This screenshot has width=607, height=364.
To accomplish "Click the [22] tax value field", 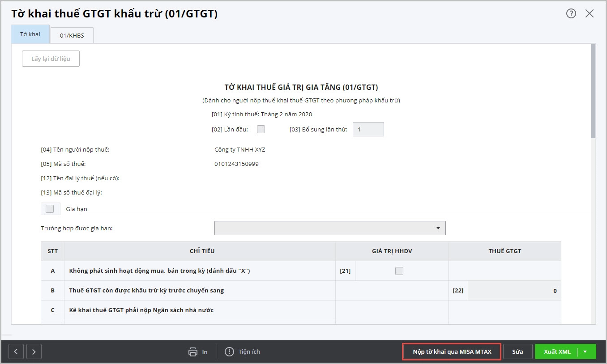I will point(514,291).
